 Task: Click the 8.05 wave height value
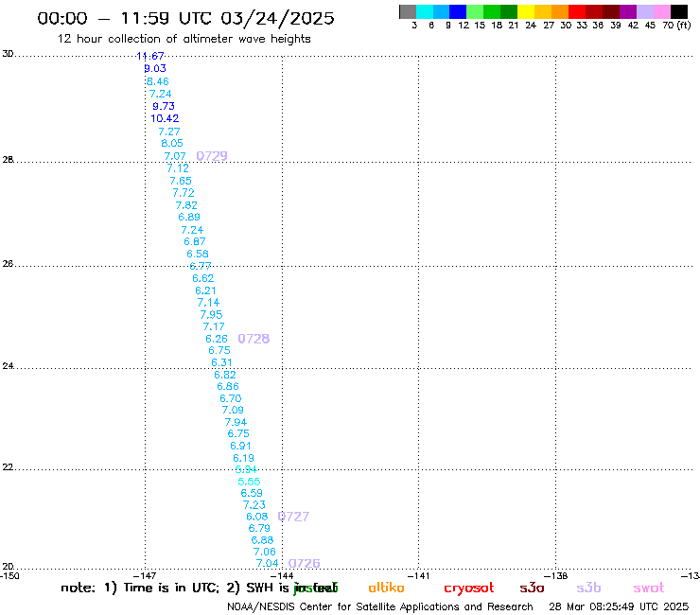(x=172, y=143)
